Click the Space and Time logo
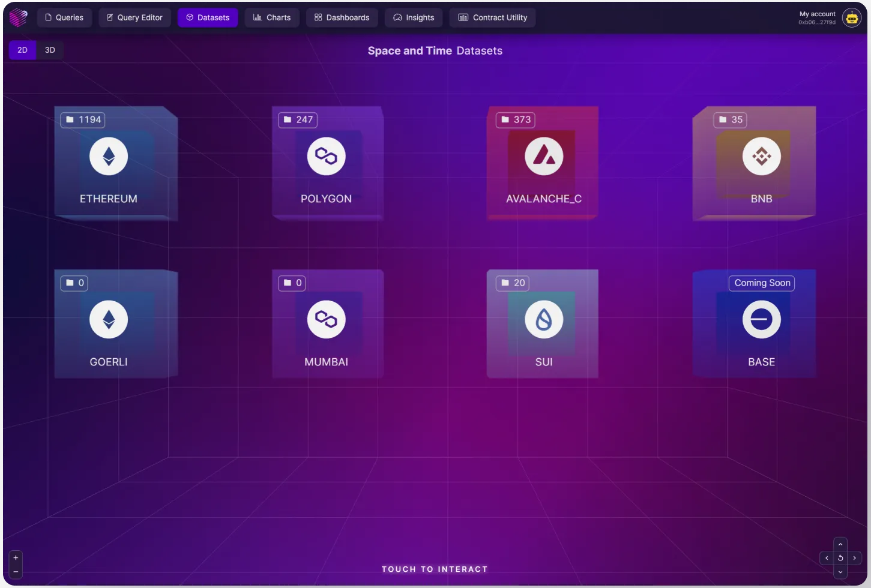The image size is (871, 588). (18, 17)
